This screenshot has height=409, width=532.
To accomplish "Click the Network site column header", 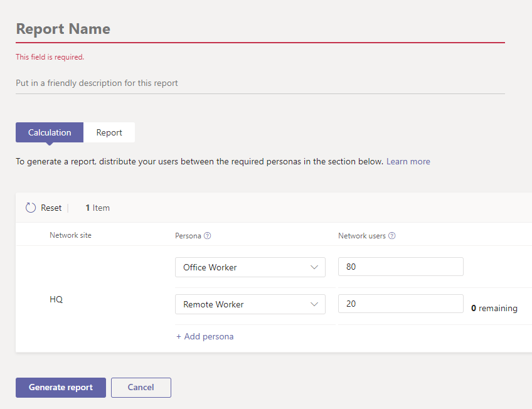I will (x=70, y=235).
